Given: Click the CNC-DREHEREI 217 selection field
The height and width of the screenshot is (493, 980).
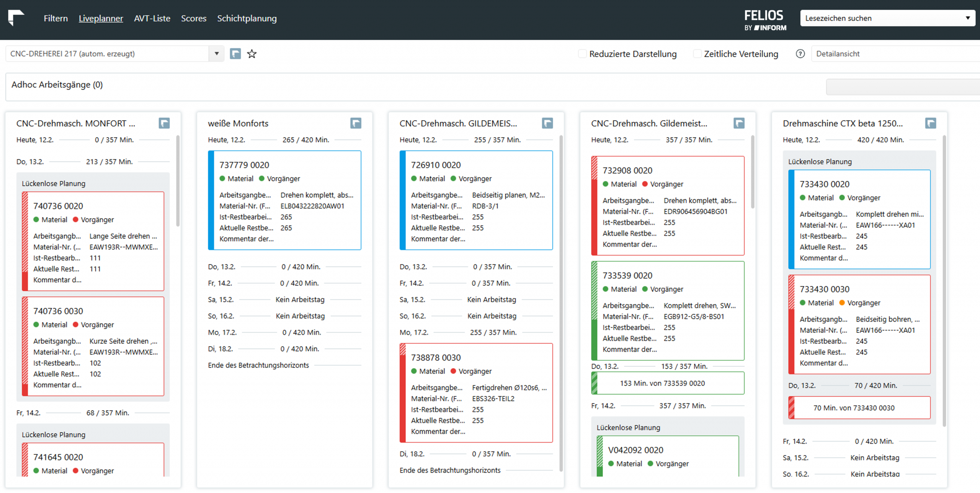Looking at the screenshot, I should [x=108, y=54].
